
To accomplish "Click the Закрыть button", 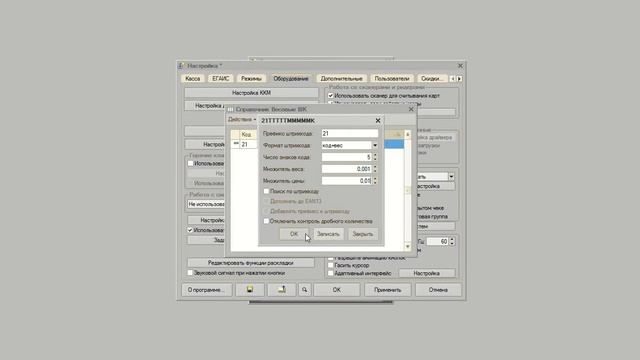I will pyautogui.click(x=363, y=234).
